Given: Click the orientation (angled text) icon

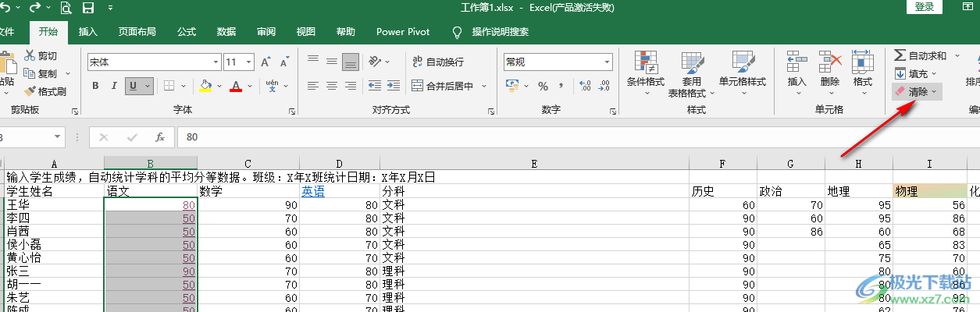Looking at the screenshot, I should pyautogui.click(x=376, y=62).
